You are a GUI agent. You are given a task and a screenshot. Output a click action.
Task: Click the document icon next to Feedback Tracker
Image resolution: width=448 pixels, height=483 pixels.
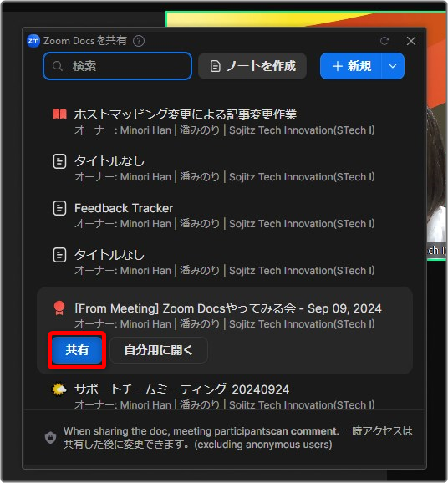tap(59, 208)
